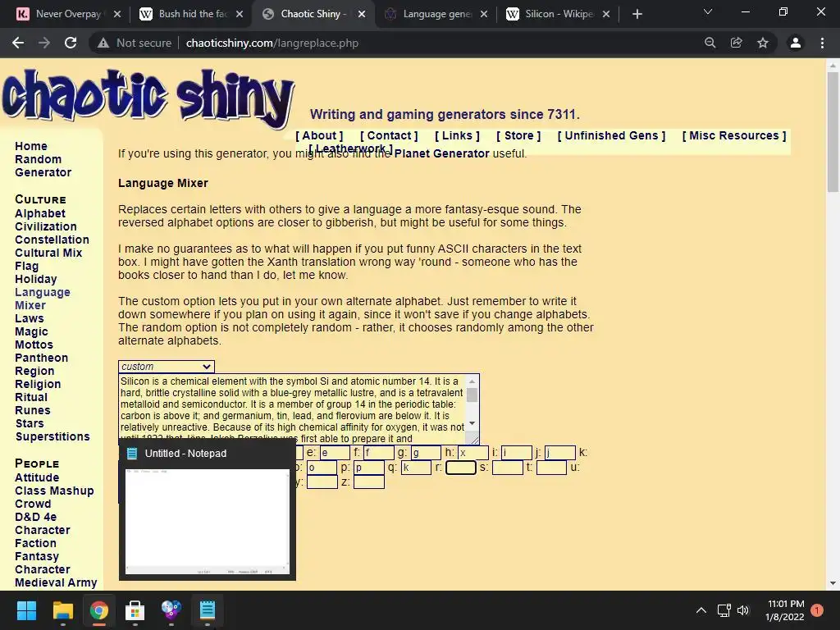Image resolution: width=840 pixels, height=630 pixels.
Task: Follow the Planet Generator link
Action: [x=442, y=153]
